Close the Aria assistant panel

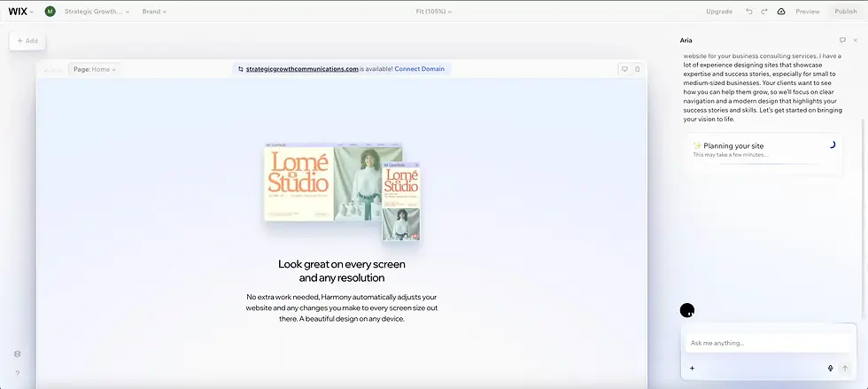(x=856, y=41)
